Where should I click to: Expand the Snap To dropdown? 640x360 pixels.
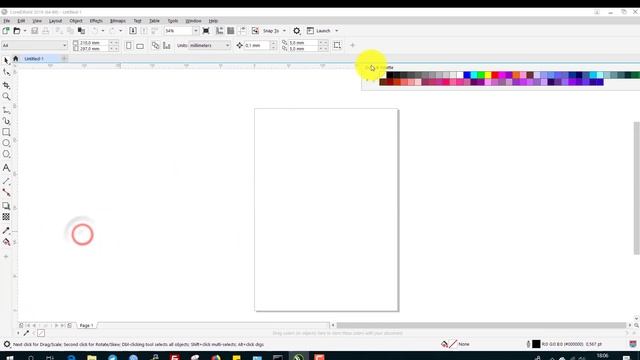pos(284,31)
